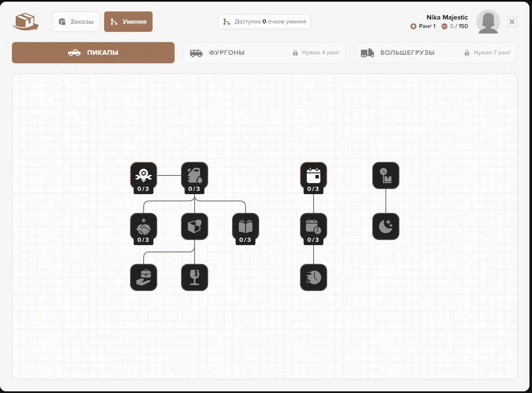Select the handshake with star skill node
This screenshot has width=532, height=393.
[144, 226]
